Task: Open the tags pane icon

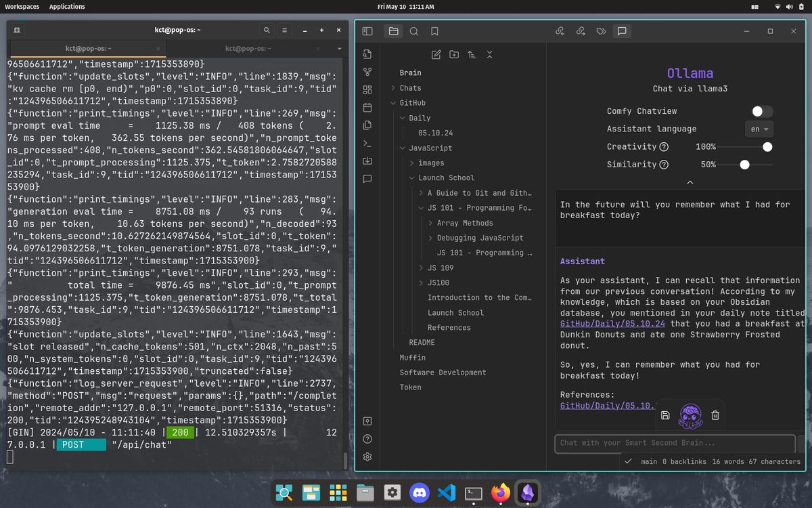Action: [601, 31]
